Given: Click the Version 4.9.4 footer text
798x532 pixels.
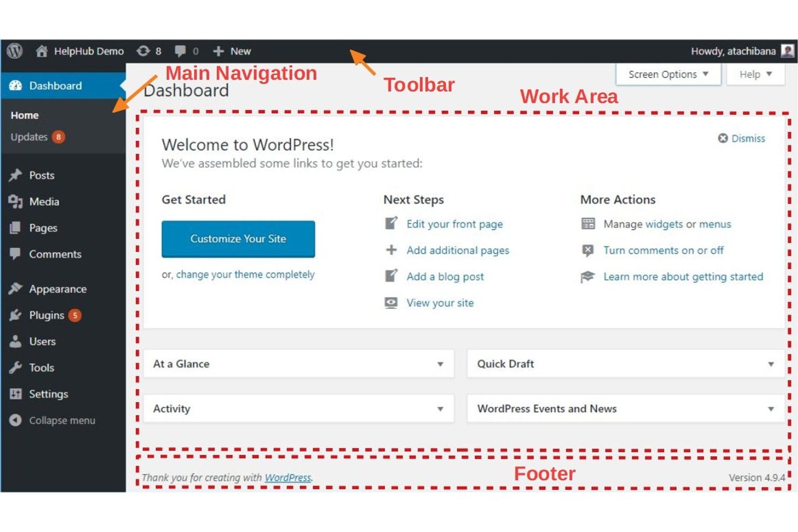Looking at the screenshot, I should [x=757, y=478].
